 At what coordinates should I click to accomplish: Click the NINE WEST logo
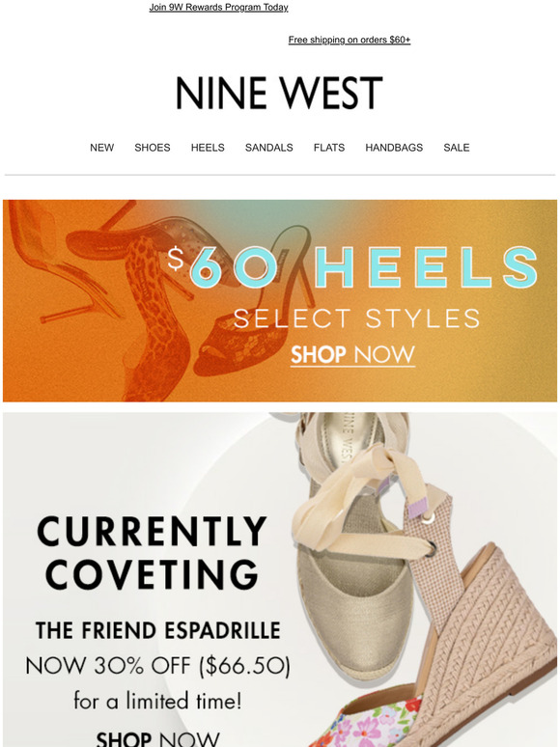click(x=279, y=93)
